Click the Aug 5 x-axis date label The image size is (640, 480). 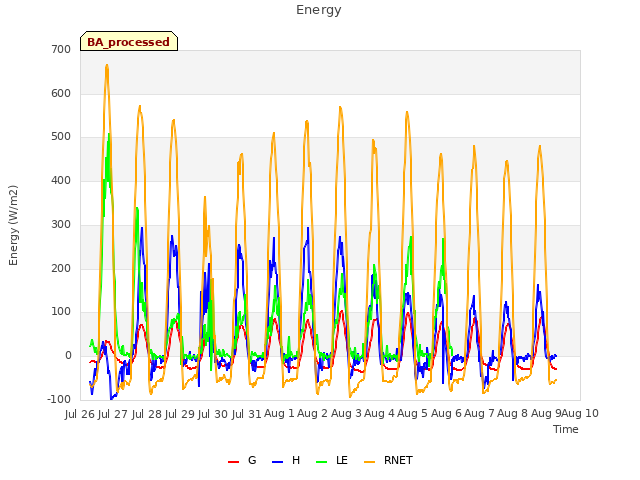[412, 413]
